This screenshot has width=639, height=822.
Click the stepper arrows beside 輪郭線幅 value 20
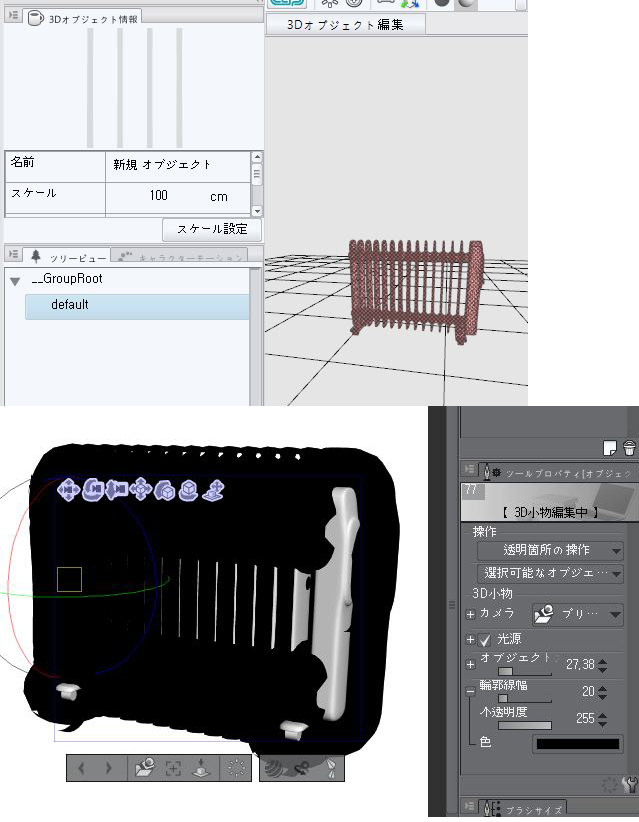[x=602, y=692]
